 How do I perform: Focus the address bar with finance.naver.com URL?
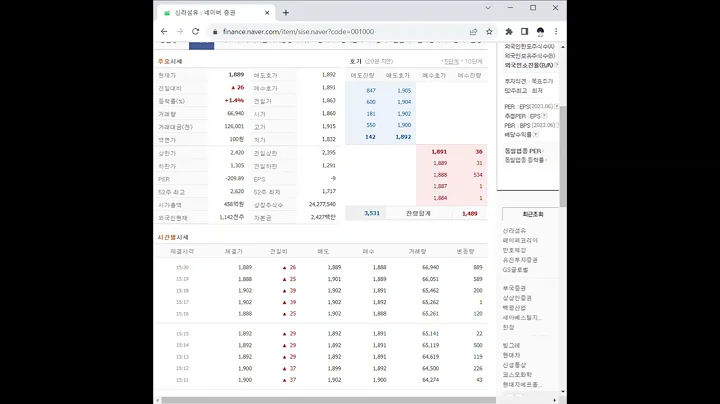tap(298, 32)
